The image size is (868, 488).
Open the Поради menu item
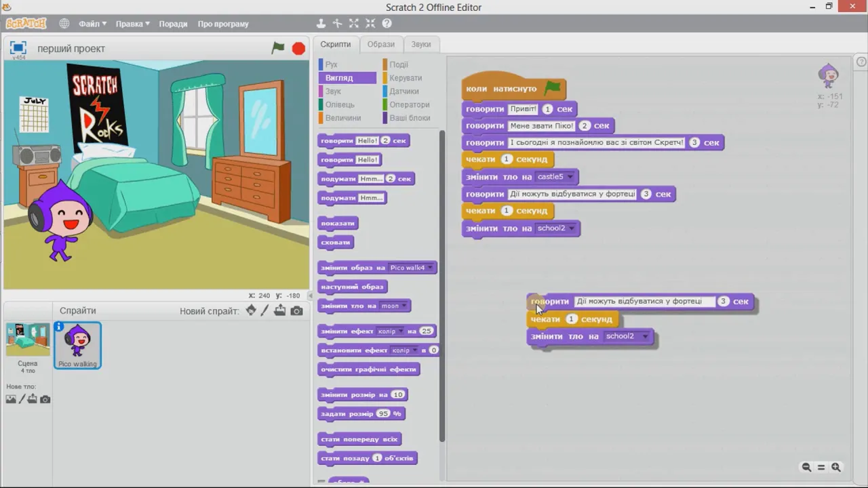tap(173, 24)
